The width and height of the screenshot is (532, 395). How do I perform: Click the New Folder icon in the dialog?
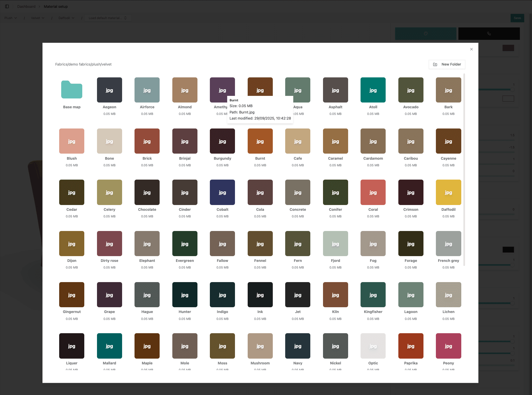435,64
